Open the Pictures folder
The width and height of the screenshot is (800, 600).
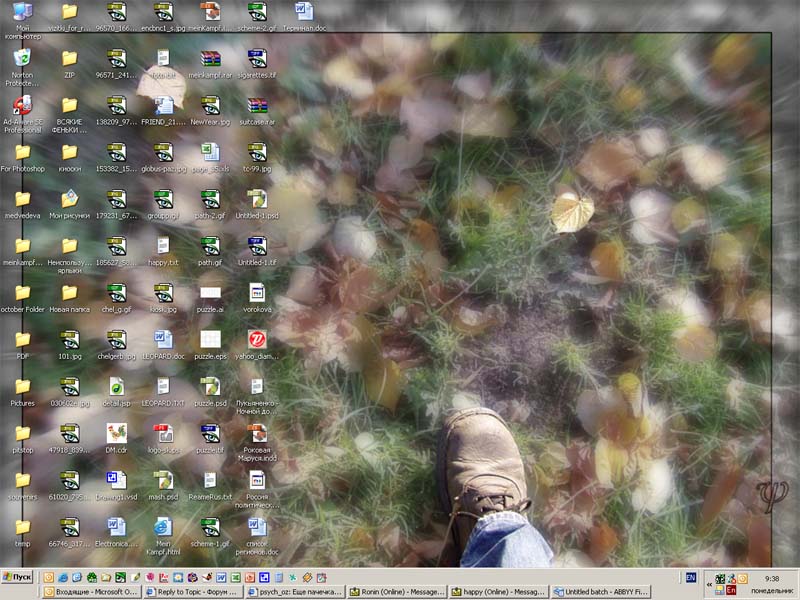pyautogui.click(x=22, y=393)
